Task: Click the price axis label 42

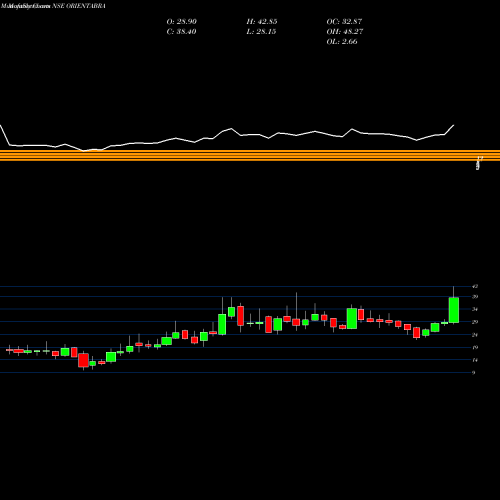Action: (x=475, y=286)
